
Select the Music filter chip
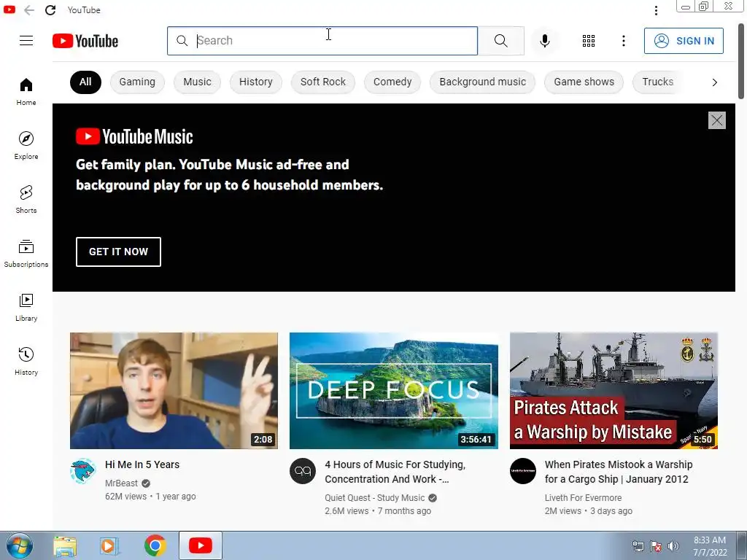click(x=197, y=82)
